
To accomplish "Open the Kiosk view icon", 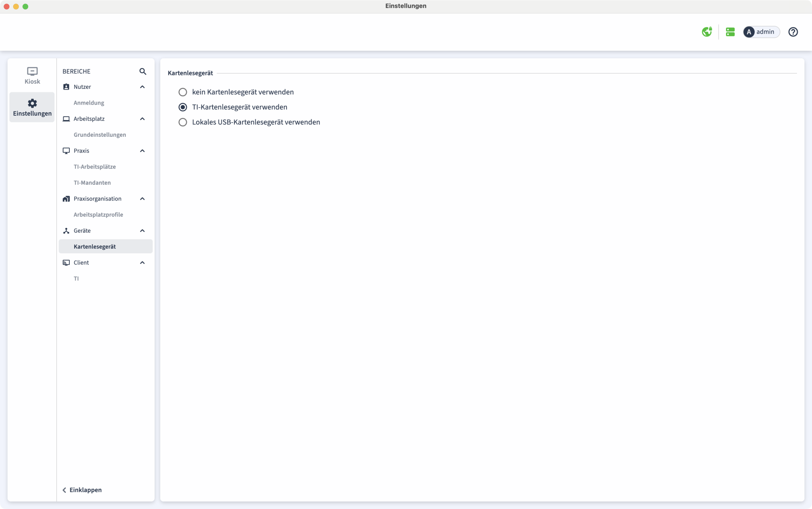I will (32, 72).
